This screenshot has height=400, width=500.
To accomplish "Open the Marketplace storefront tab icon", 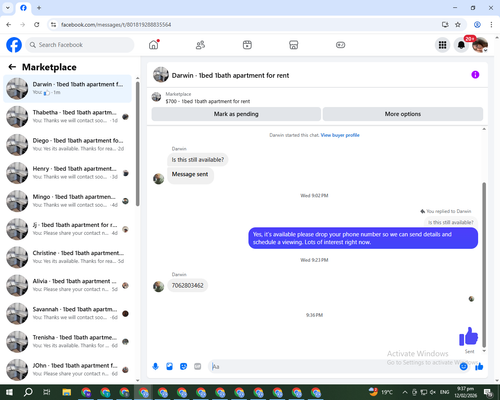I will (294, 45).
